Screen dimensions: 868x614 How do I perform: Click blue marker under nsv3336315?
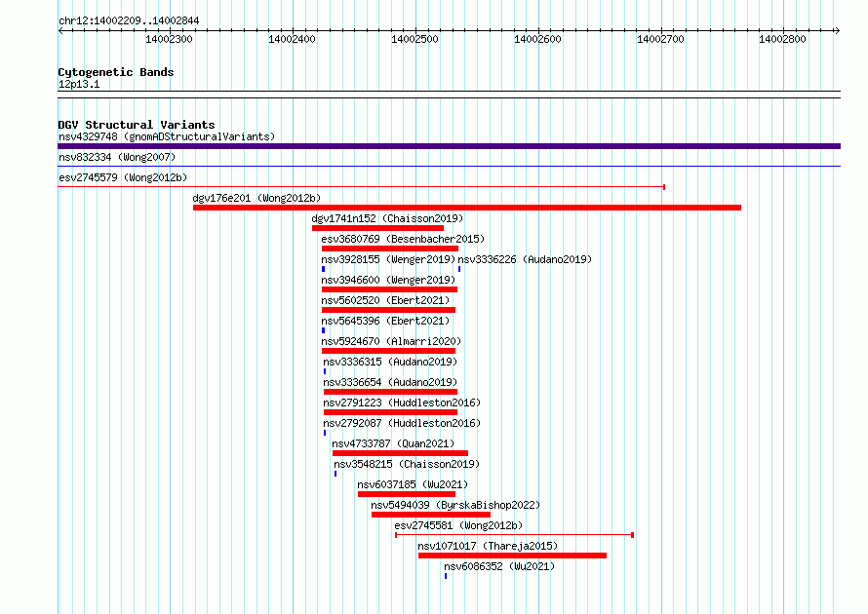325,371
